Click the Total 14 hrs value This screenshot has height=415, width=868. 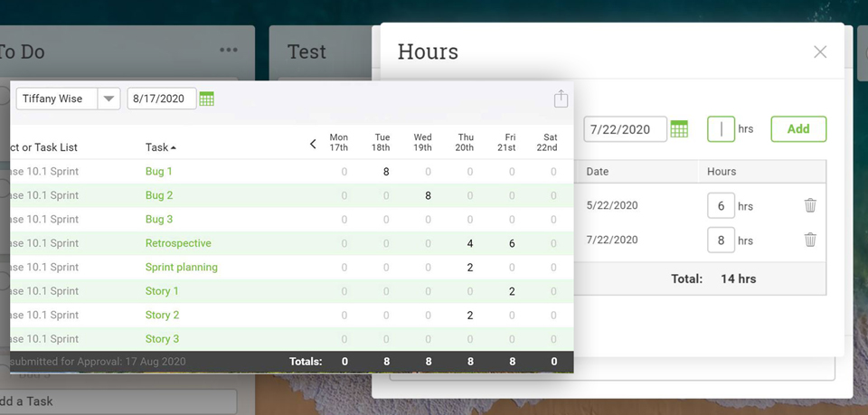738,278
